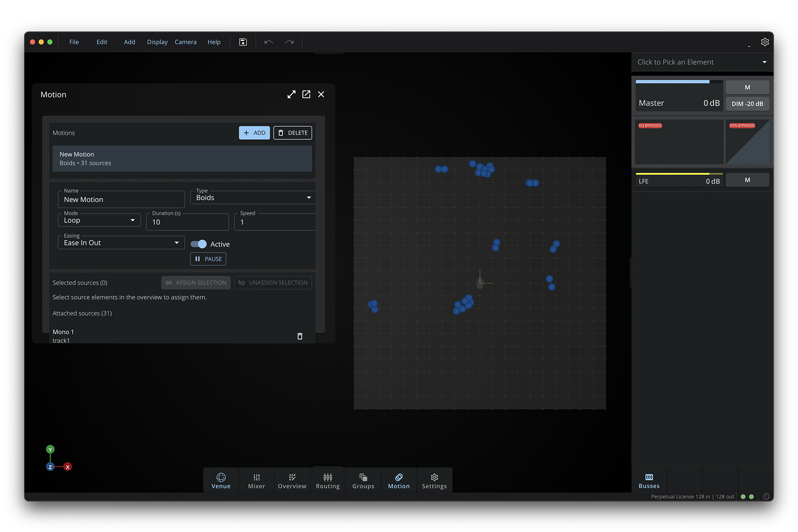Click the undo arrow icon
This screenshot has width=798, height=532.
tap(268, 42)
